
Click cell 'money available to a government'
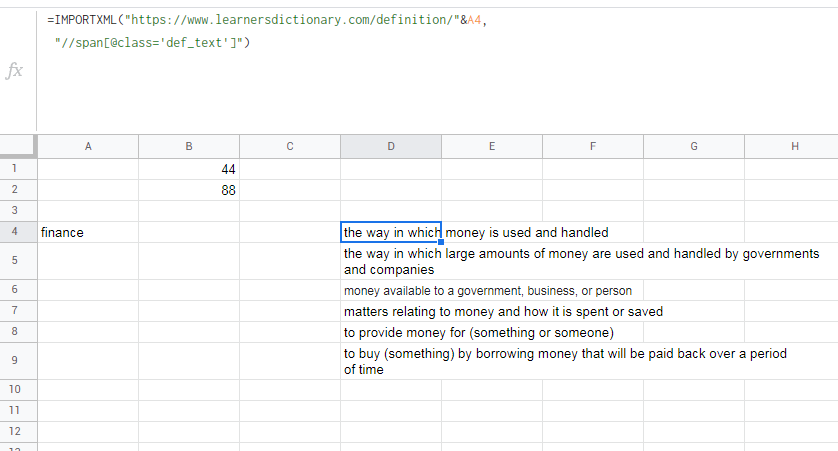click(391, 290)
